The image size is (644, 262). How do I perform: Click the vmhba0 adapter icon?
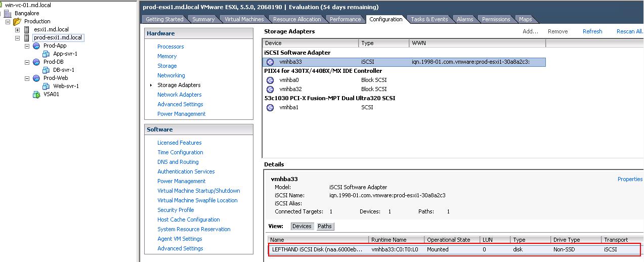pos(270,80)
